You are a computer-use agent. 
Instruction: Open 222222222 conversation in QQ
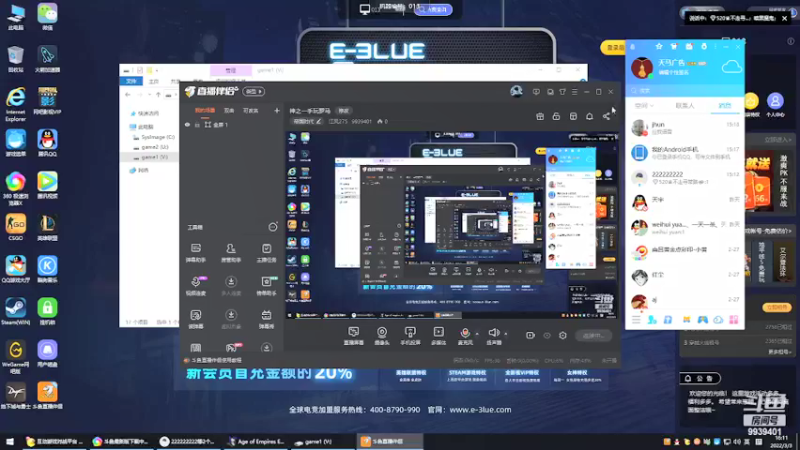684,178
